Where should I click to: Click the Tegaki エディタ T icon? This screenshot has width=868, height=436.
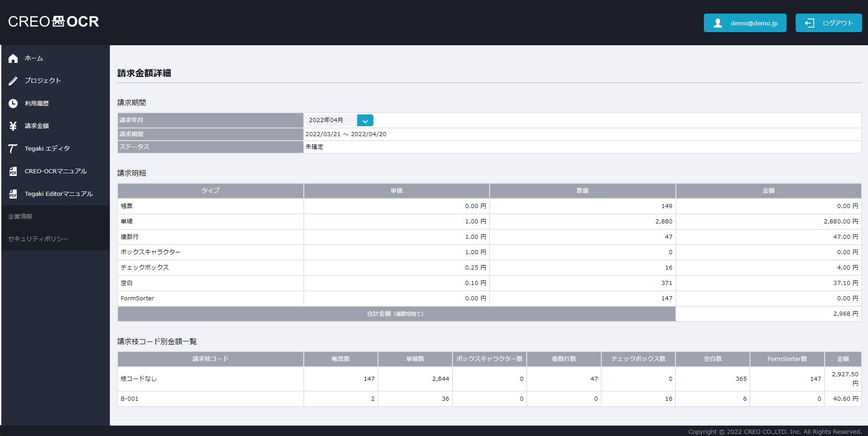coord(13,149)
